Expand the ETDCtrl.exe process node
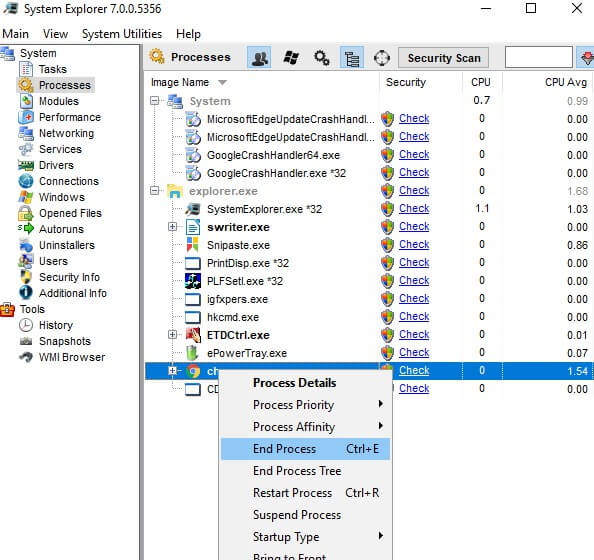Image resolution: width=594 pixels, height=560 pixels. click(x=172, y=334)
